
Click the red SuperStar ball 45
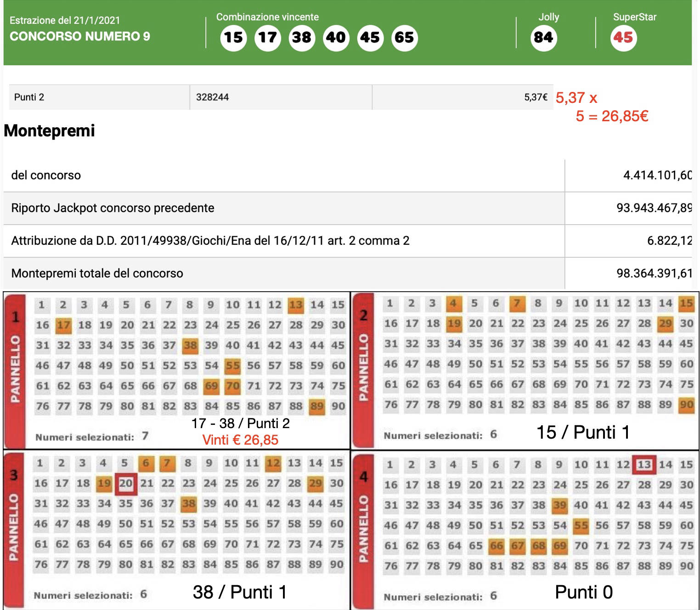[x=623, y=38]
